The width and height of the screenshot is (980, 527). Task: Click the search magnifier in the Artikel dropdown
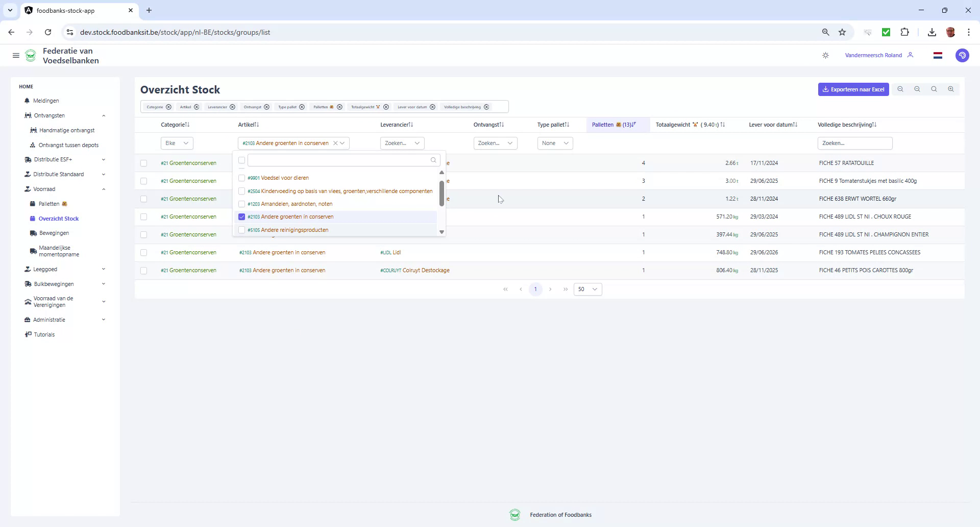pyautogui.click(x=433, y=160)
